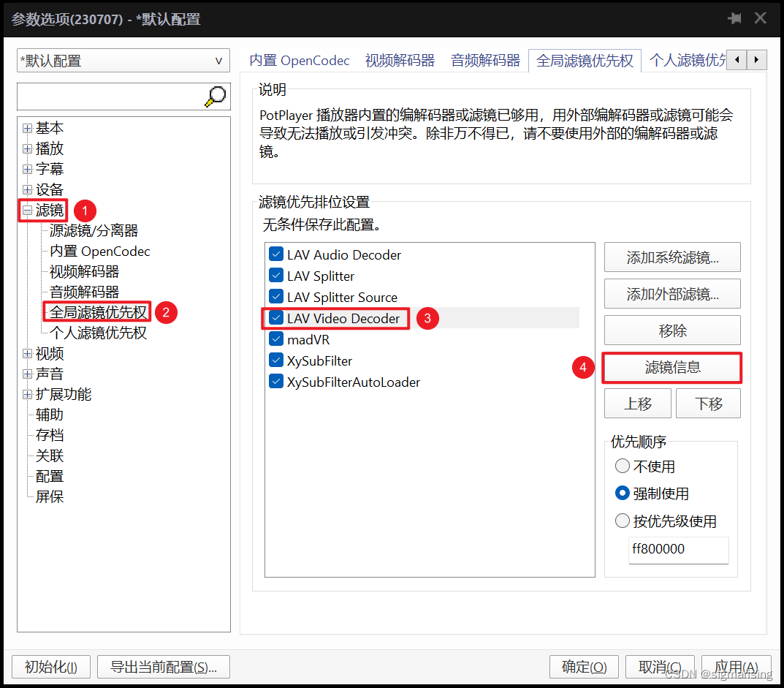Select 内置 OpenCodec tree item
Viewport: 784px width, 688px height.
pos(99,252)
